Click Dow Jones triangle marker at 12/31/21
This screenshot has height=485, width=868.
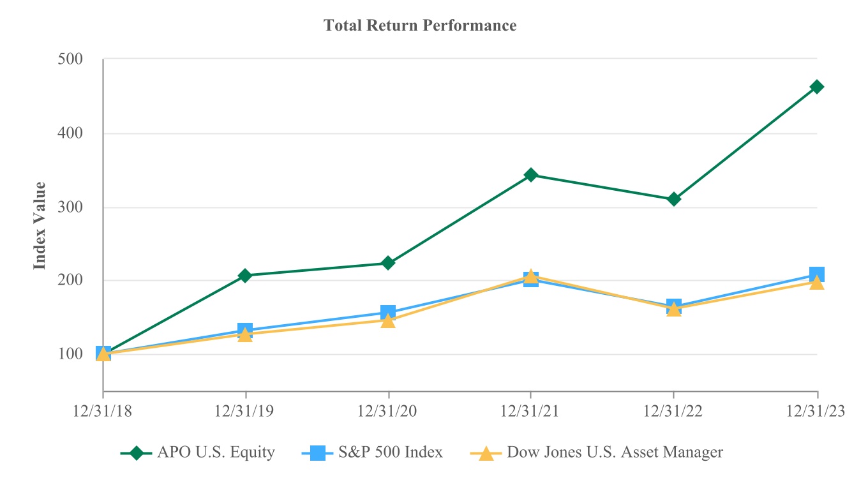click(x=530, y=275)
